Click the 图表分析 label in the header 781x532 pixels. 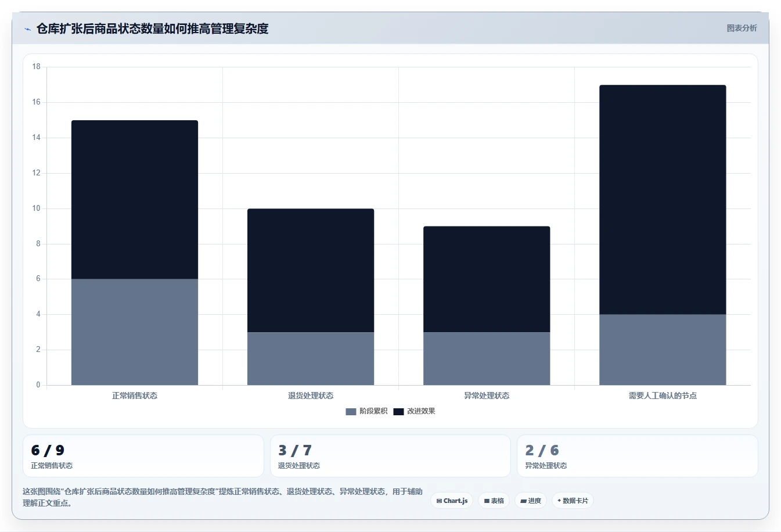[742, 28]
